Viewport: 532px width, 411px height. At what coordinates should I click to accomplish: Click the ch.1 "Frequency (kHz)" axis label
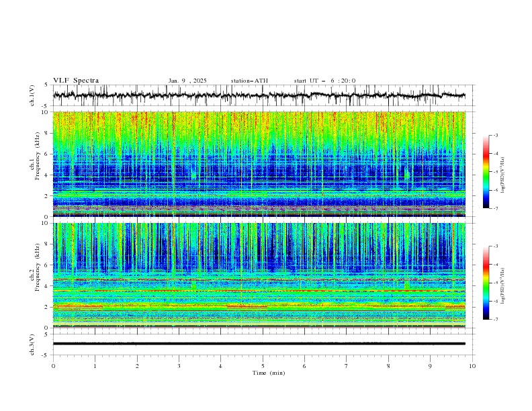click(38, 156)
